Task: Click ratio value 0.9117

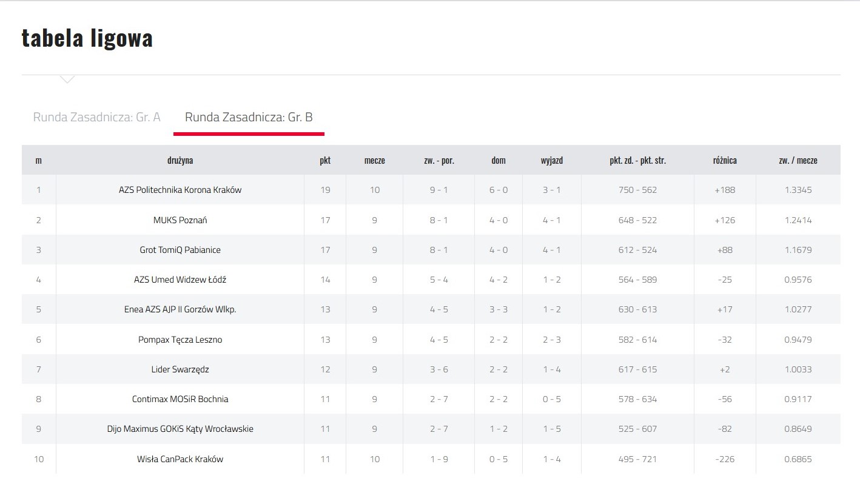Action: coord(798,399)
